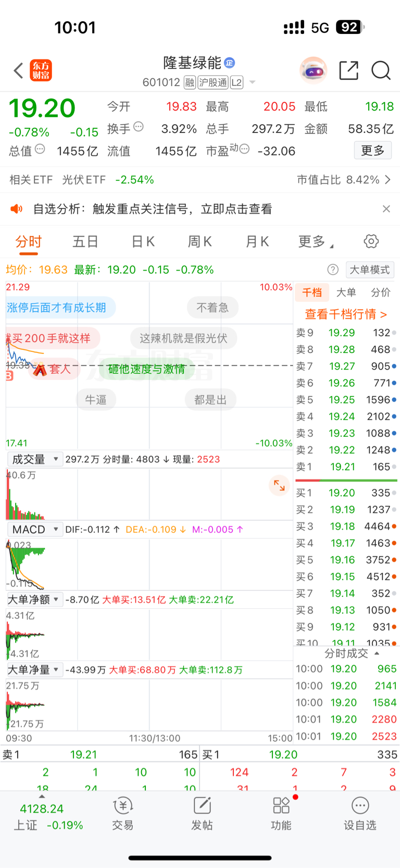Tap the intraday price chart area
The height and width of the screenshot is (868, 400).
click(149, 365)
